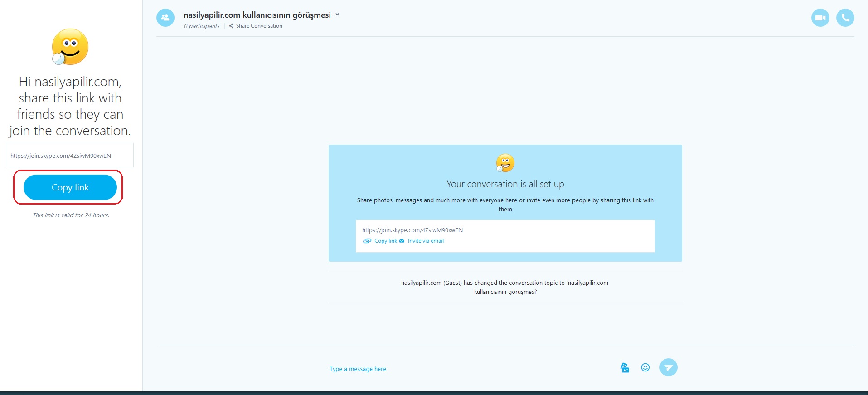Click the conversation title text

(x=257, y=15)
